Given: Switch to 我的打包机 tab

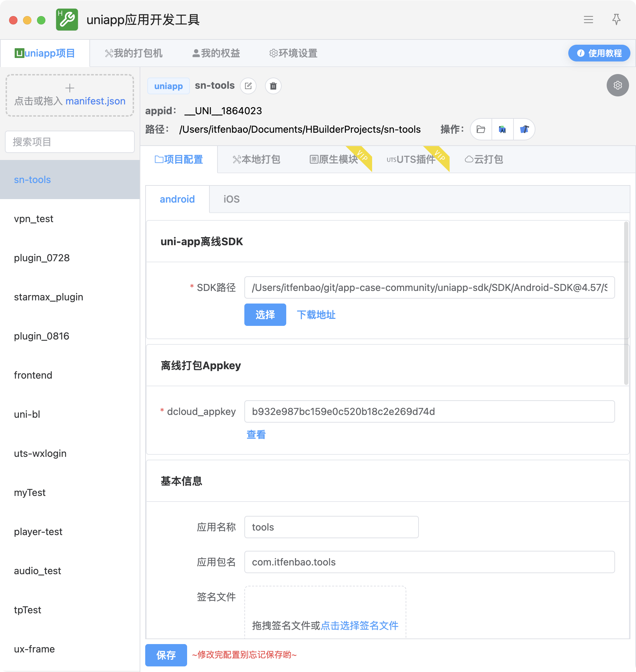Looking at the screenshot, I should (134, 53).
